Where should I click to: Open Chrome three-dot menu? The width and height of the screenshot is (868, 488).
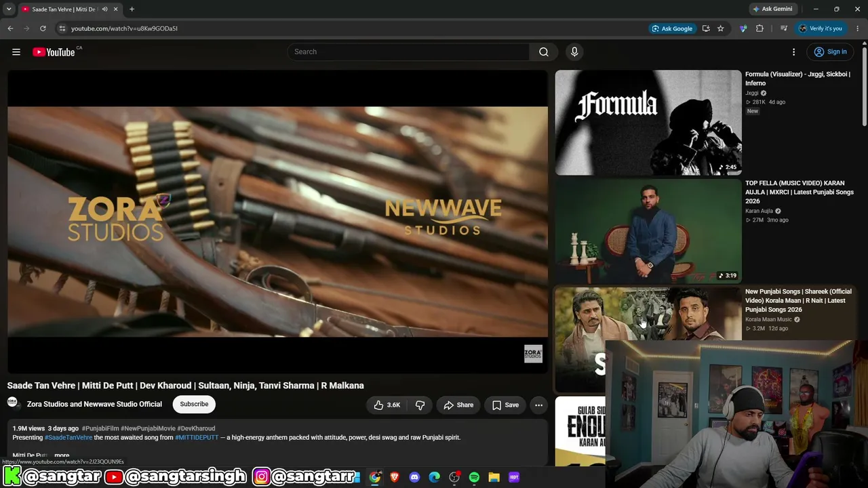pos(858,28)
